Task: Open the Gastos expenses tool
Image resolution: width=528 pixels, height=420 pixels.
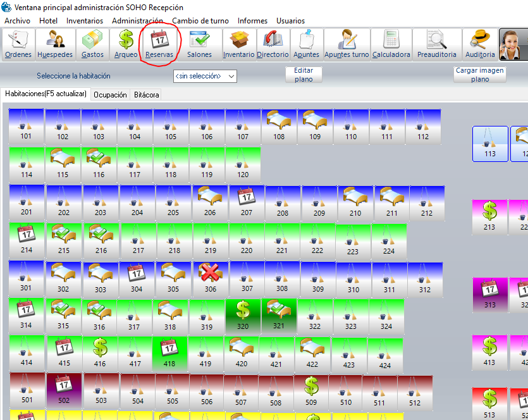Action: click(x=92, y=44)
